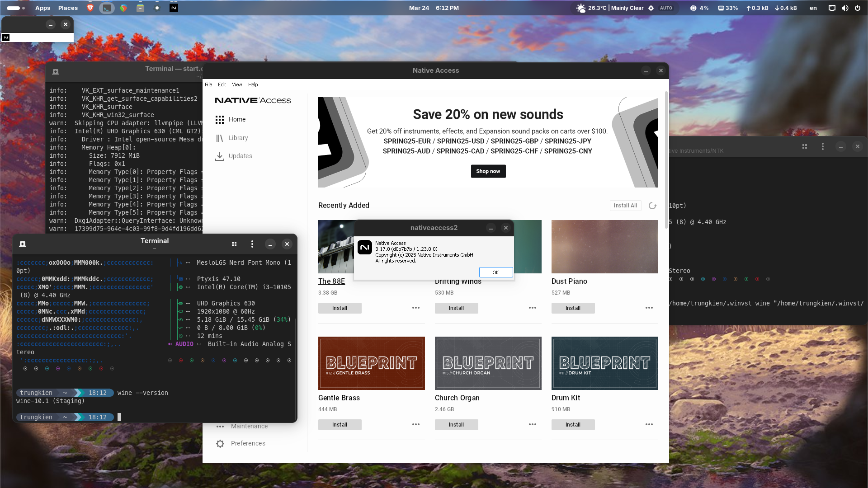
Task: Click the front Terminal scrollbar
Action: 296,368
